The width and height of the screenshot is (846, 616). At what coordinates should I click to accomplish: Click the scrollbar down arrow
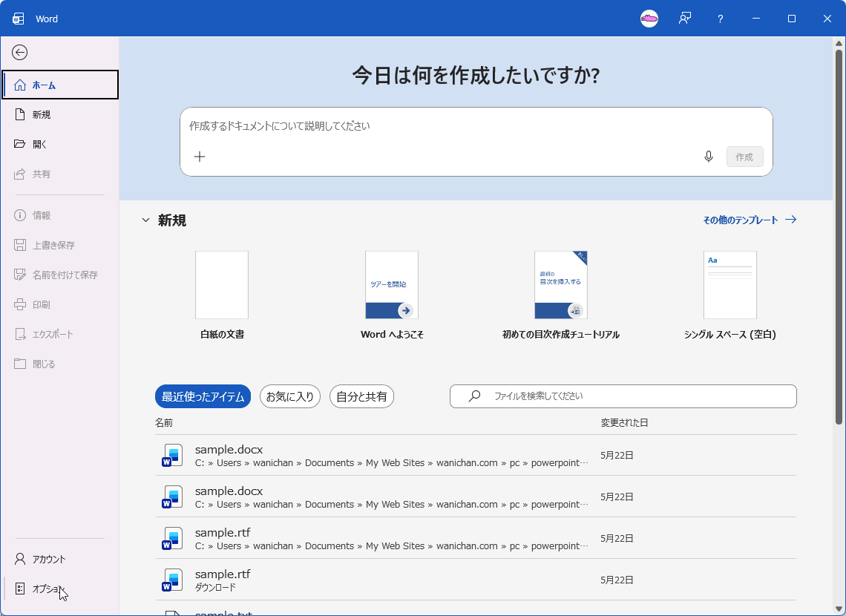[x=839, y=609]
